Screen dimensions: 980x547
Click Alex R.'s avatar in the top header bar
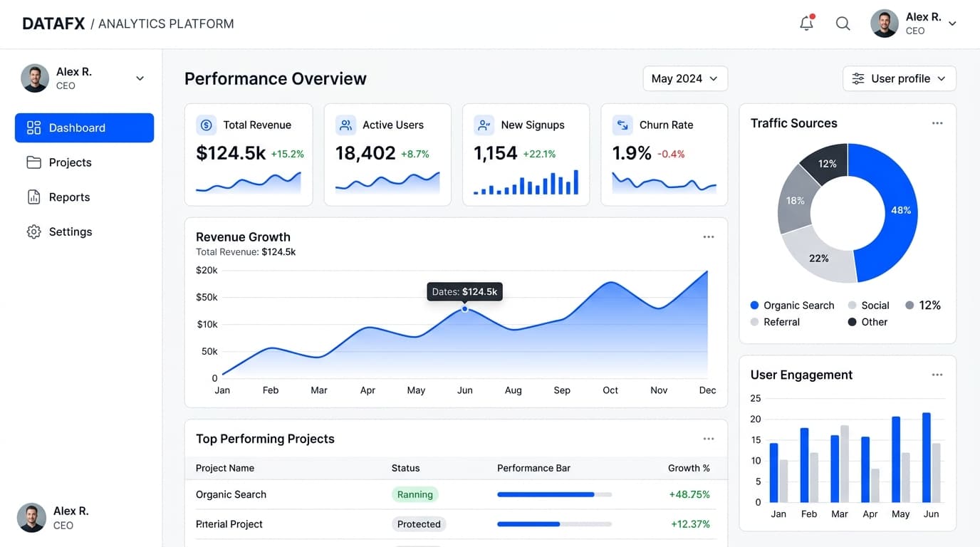click(885, 24)
